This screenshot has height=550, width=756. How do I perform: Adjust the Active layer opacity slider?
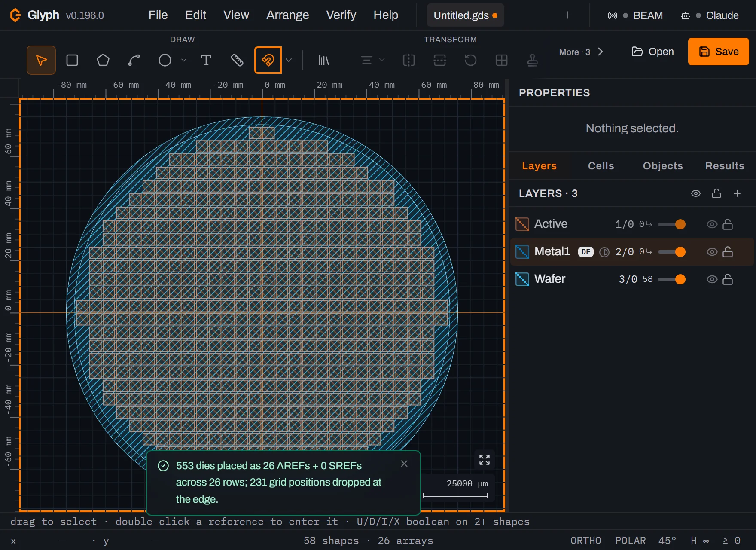[672, 224]
